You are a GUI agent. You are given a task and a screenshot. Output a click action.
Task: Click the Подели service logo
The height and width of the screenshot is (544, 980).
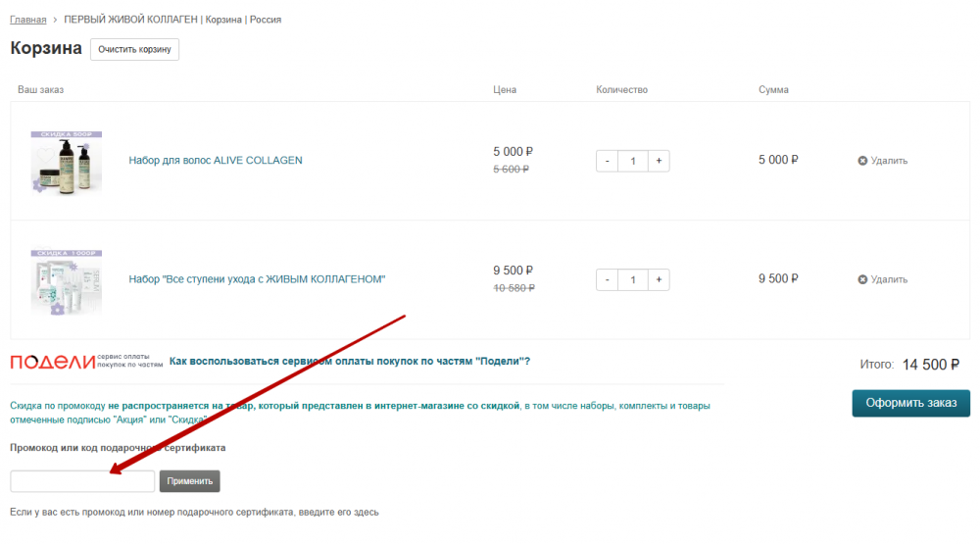(86, 362)
